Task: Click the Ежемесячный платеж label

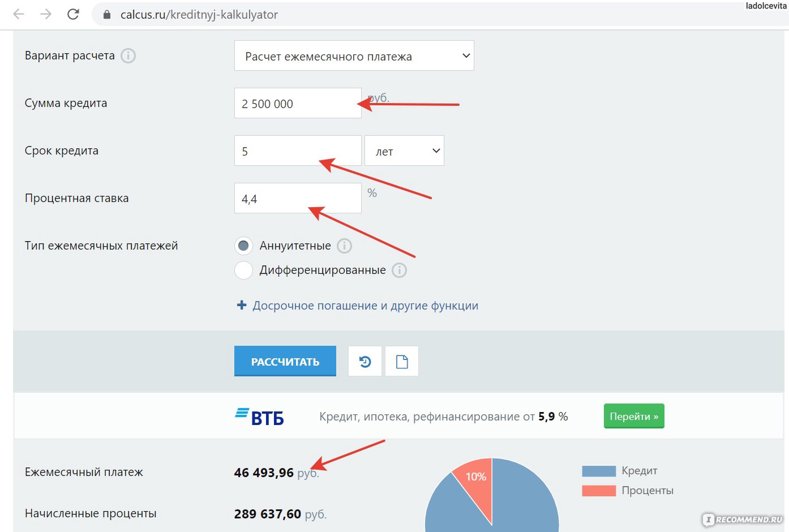Action: click(84, 472)
